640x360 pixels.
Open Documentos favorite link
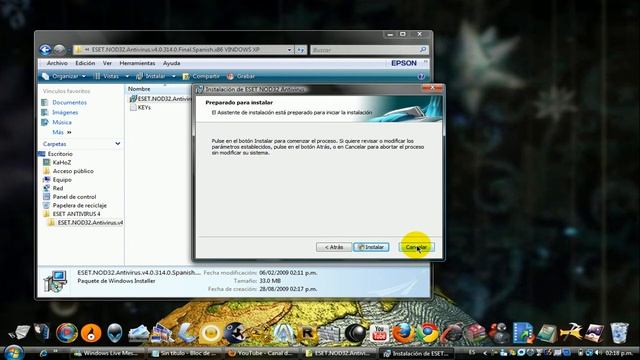69,102
